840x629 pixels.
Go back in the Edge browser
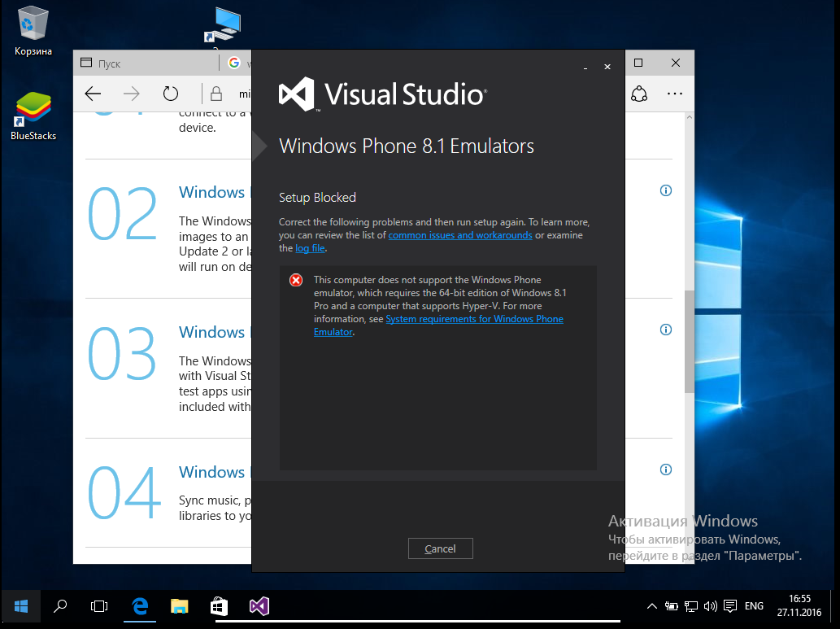pyautogui.click(x=94, y=94)
